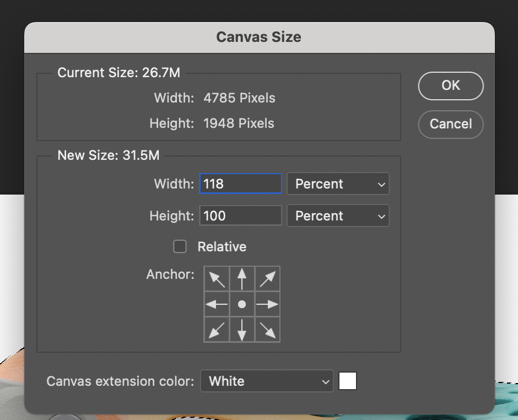
Task: Confirm canvas resize with OK
Action: point(450,85)
